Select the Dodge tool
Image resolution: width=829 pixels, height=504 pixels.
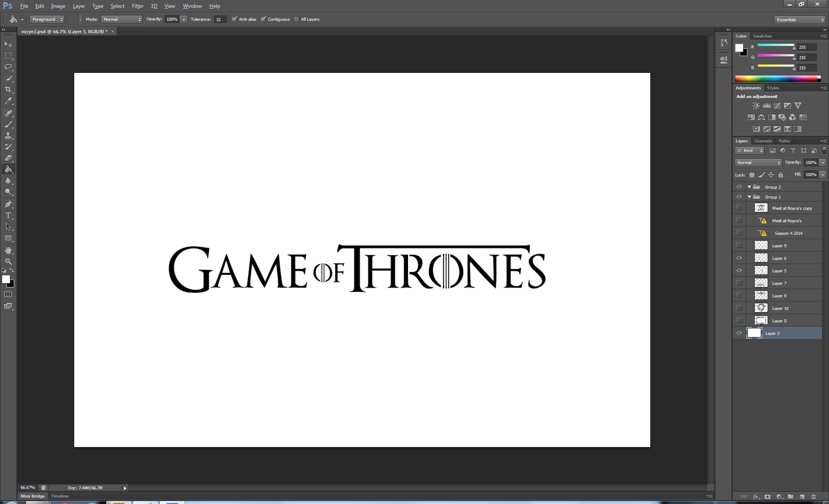click(x=8, y=192)
